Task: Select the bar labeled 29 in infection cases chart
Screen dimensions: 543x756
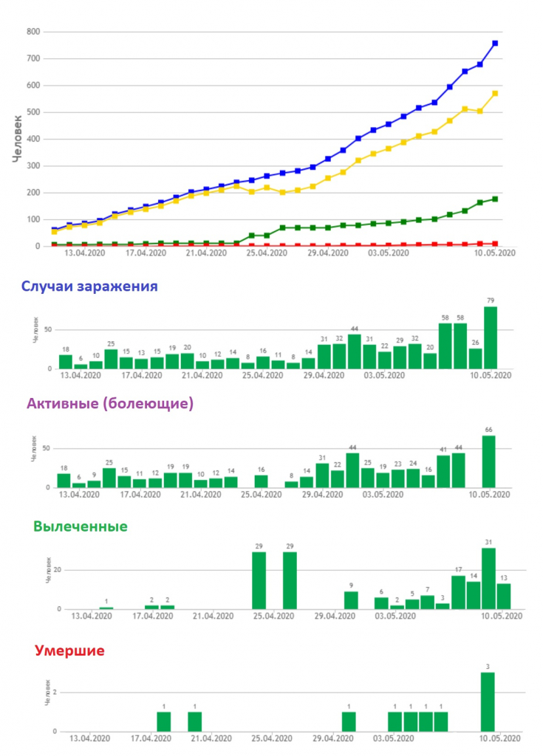Action: click(x=400, y=357)
